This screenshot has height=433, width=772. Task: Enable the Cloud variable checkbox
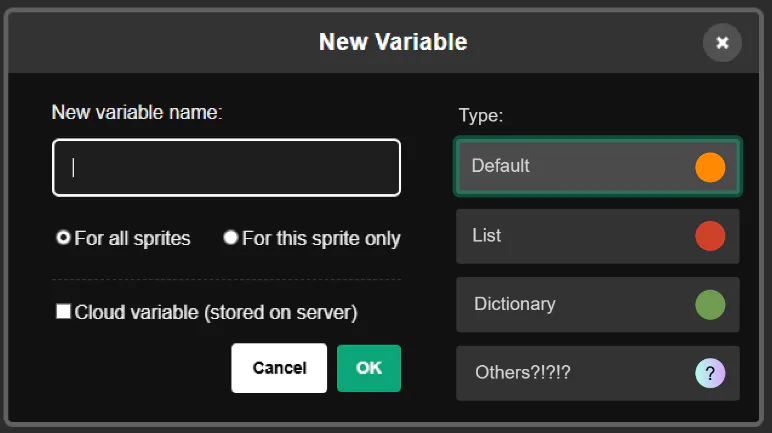[64, 312]
